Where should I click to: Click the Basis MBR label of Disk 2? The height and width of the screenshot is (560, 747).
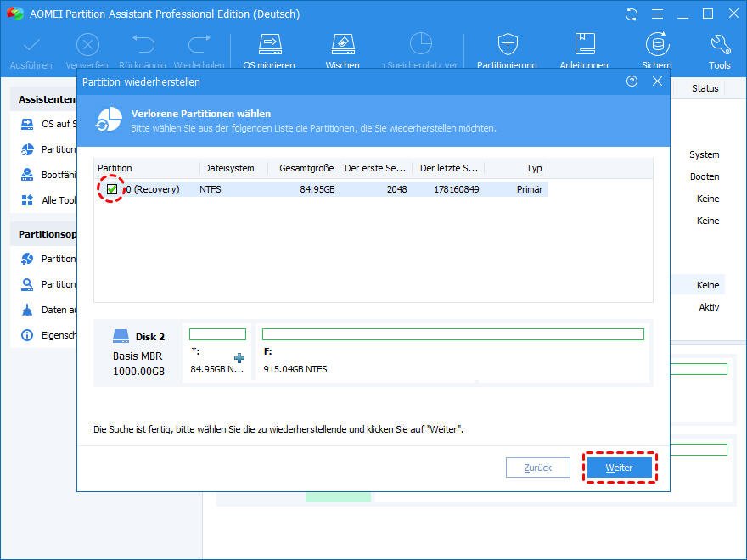pos(138,356)
